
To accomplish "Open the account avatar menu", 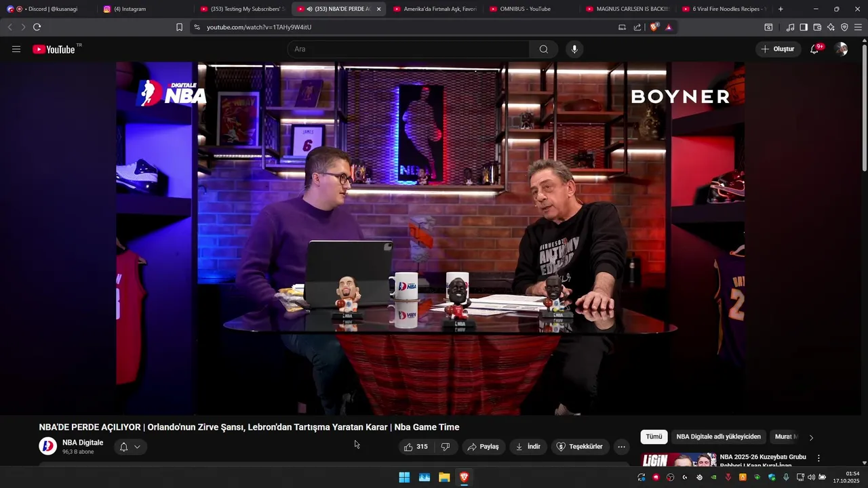I will point(841,49).
